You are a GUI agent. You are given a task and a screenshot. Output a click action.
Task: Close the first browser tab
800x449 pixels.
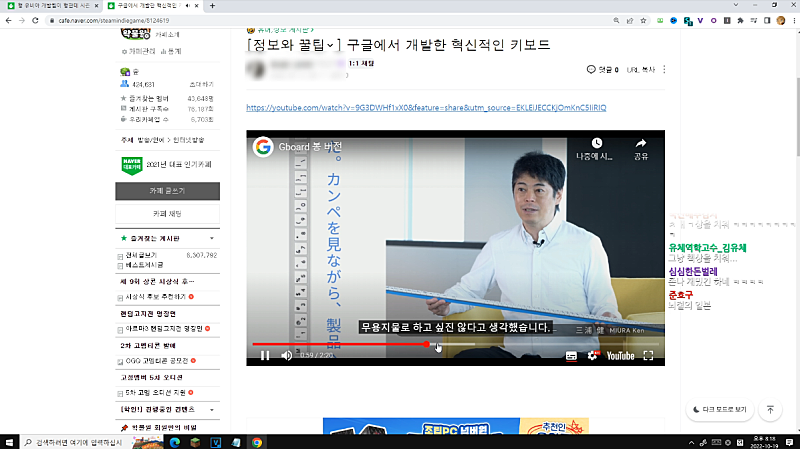tap(96, 6)
